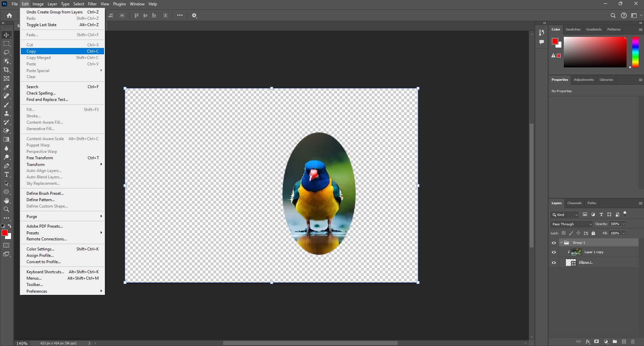This screenshot has width=644, height=346.
Task: Pick a color from the rainbow spectrum strip
Action: coord(635,52)
